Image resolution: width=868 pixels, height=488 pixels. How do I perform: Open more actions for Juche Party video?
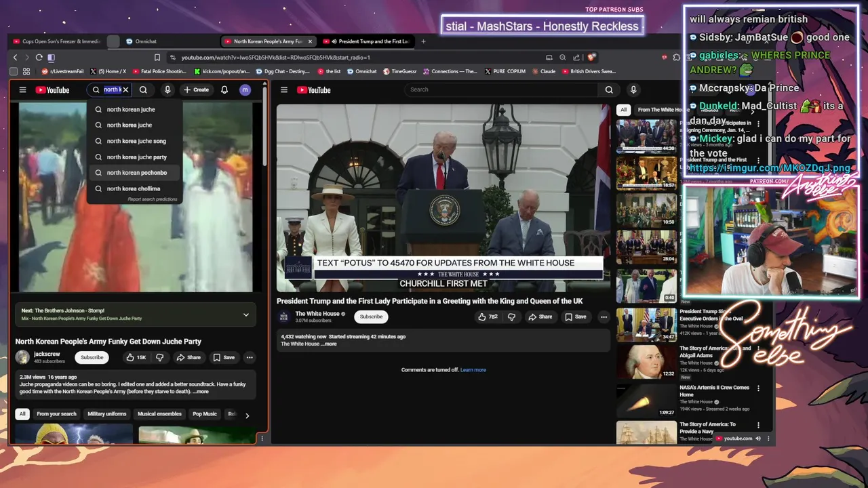point(250,357)
